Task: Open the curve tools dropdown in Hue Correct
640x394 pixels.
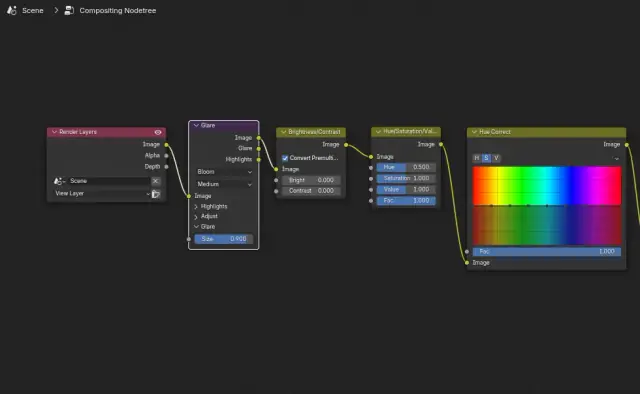Action: (616, 158)
